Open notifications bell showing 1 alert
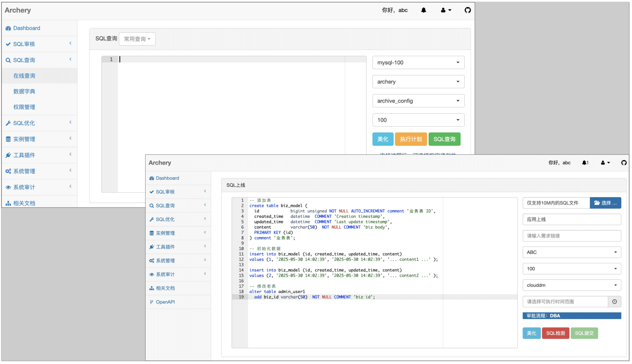 [x=585, y=163]
